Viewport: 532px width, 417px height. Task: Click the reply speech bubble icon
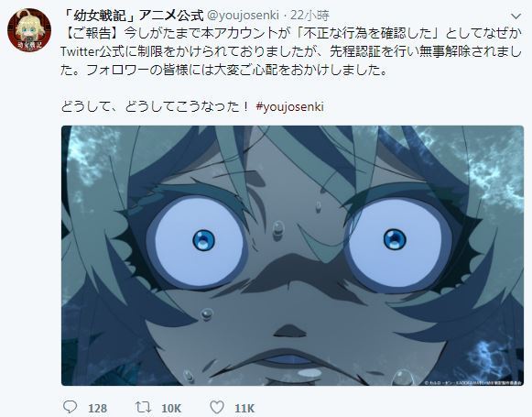(71, 407)
